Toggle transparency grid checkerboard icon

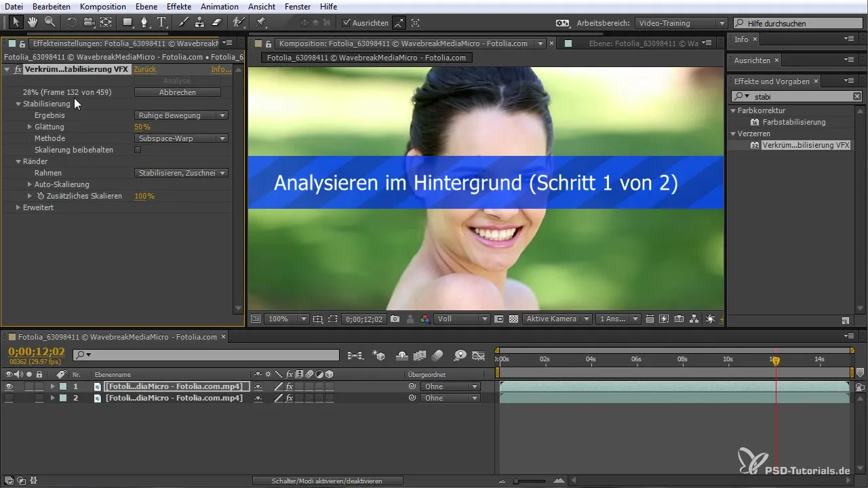coord(513,319)
